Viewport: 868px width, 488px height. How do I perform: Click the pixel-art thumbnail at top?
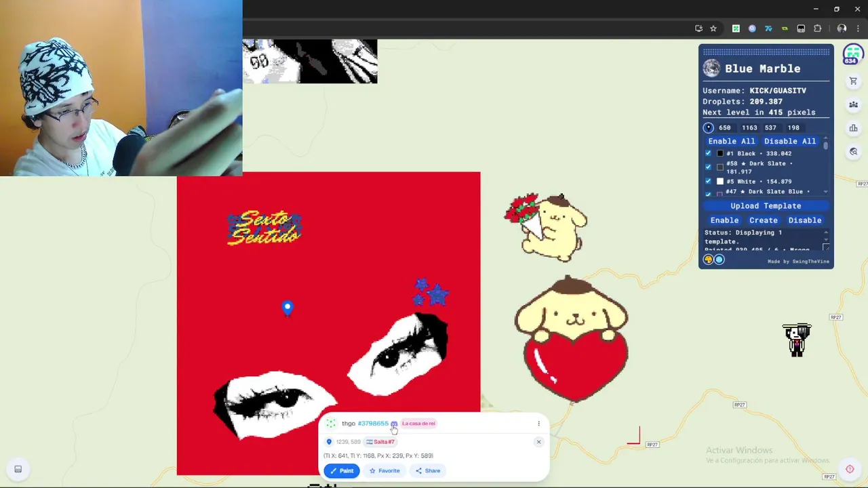pos(310,61)
